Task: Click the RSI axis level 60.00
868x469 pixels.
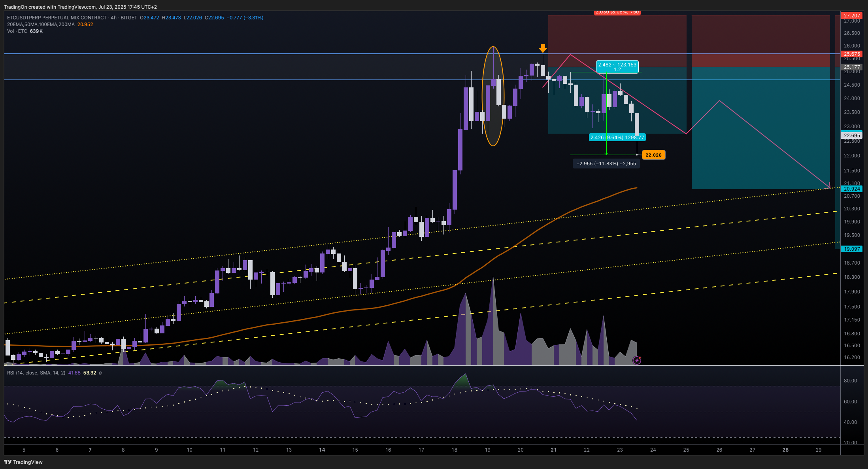Action: (850, 402)
